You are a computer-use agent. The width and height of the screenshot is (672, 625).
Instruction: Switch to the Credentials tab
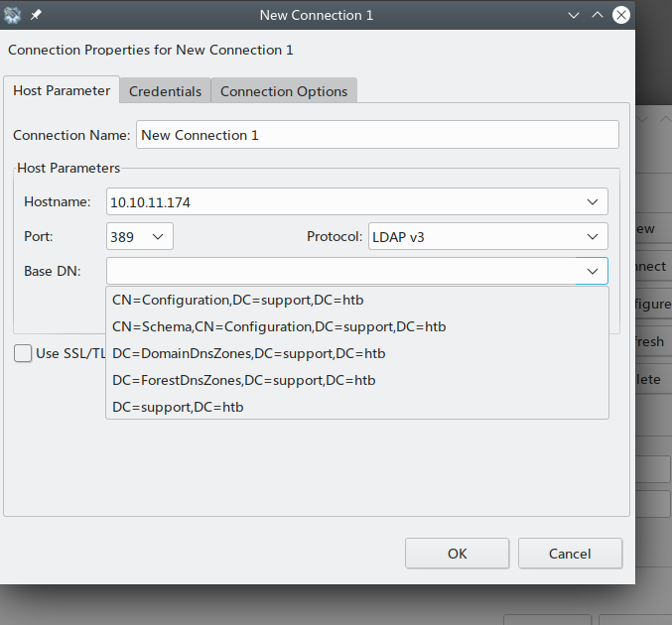[165, 91]
